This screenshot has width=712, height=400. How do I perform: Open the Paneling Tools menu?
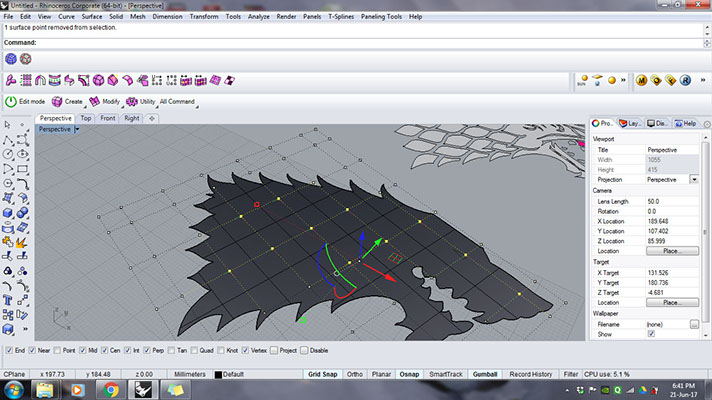(381, 17)
